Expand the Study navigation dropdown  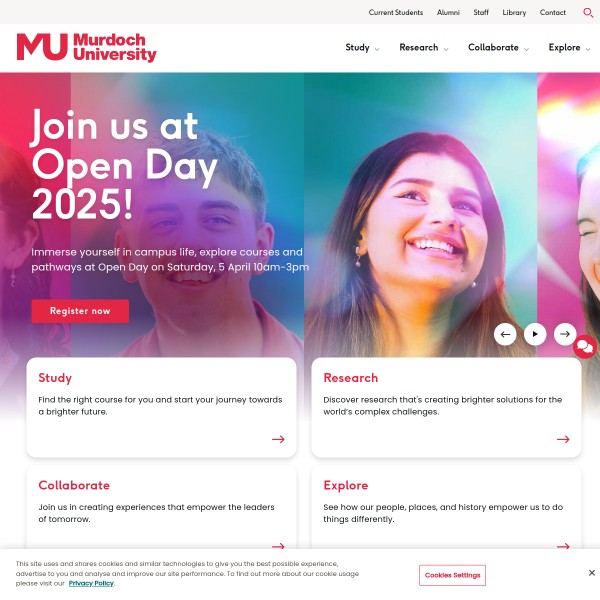pos(362,47)
